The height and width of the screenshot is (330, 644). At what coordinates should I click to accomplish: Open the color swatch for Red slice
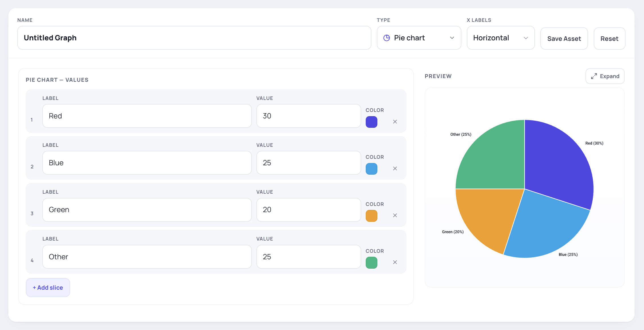pyautogui.click(x=371, y=122)
